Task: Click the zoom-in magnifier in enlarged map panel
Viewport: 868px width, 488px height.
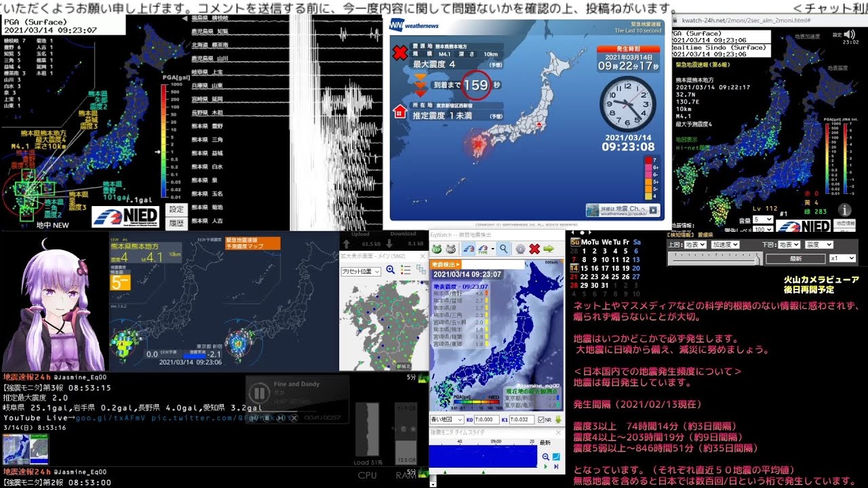Action: click(x=391, y=270)
